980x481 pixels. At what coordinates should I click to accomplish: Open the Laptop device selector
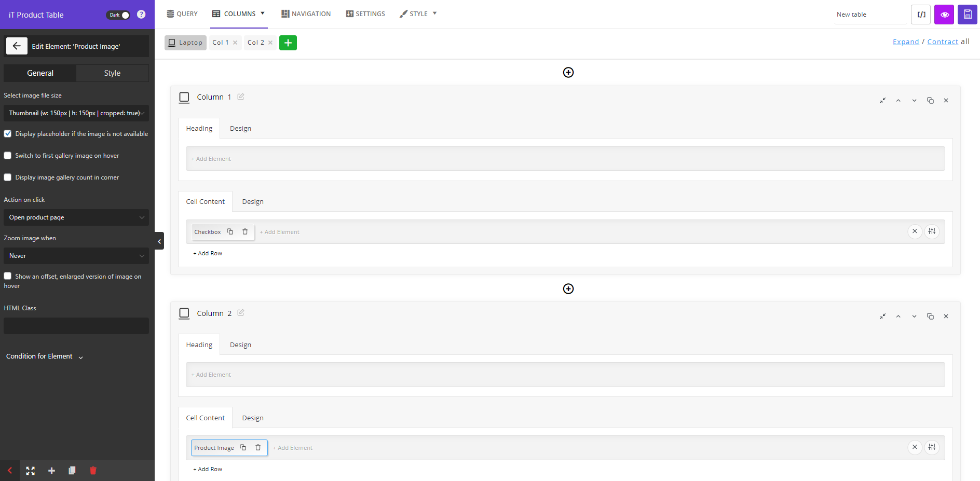click(185, 43)
